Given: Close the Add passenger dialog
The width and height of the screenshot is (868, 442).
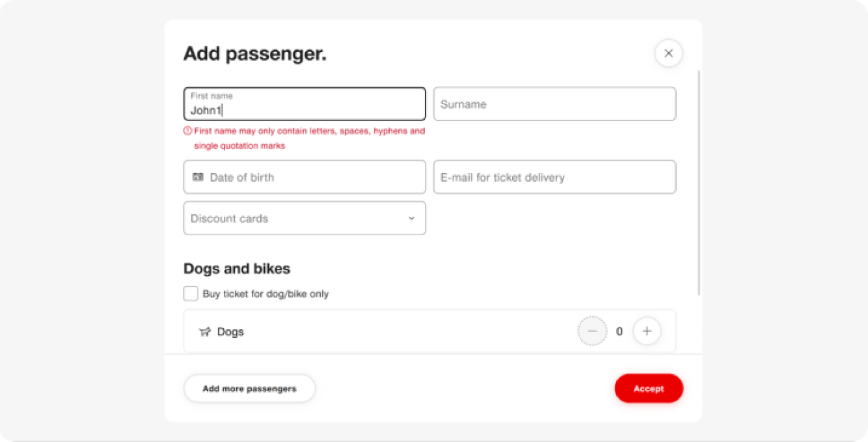Looking at the screenshot, I should (x=668, y=53).
